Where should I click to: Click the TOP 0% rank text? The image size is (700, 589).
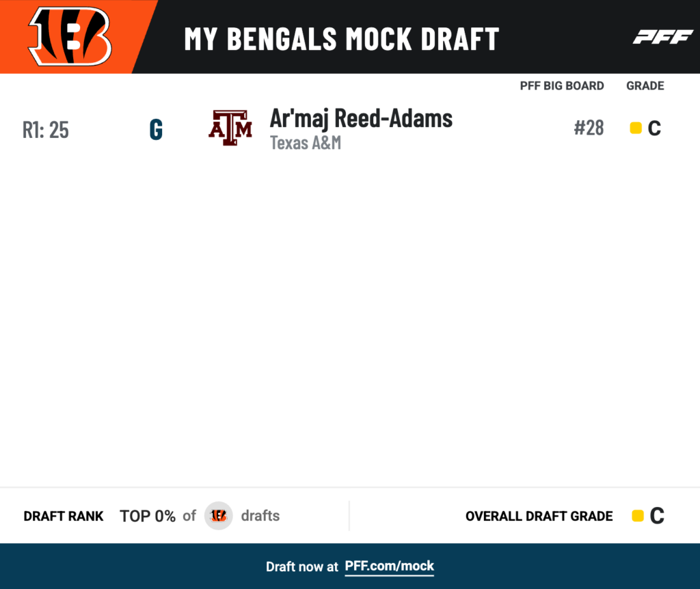[148, 516]
